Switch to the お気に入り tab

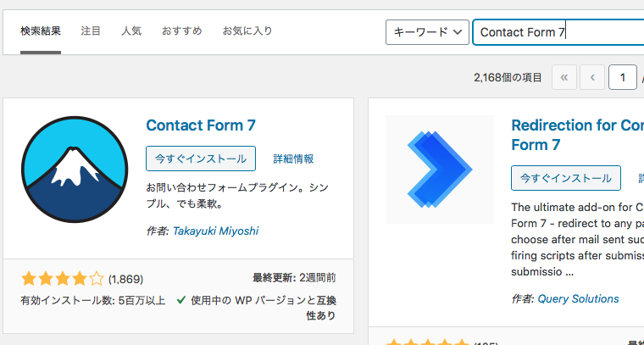tap(247, 31)
